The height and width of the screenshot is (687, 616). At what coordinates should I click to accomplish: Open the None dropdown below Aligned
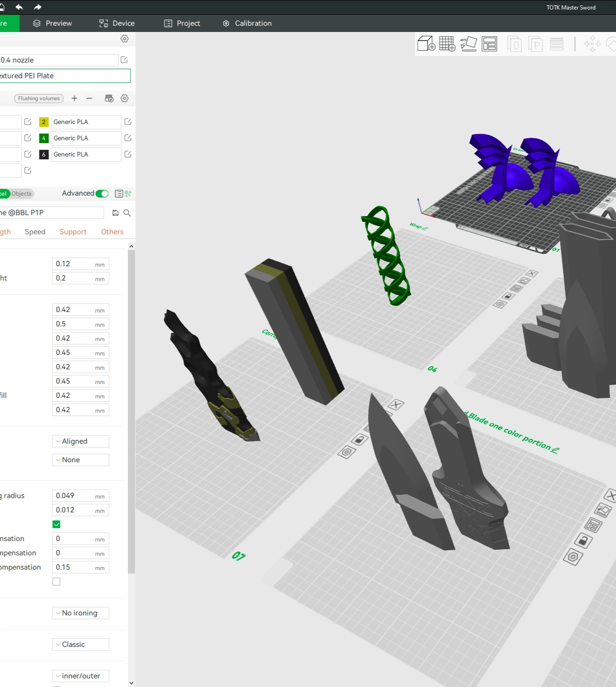[81, 460]
